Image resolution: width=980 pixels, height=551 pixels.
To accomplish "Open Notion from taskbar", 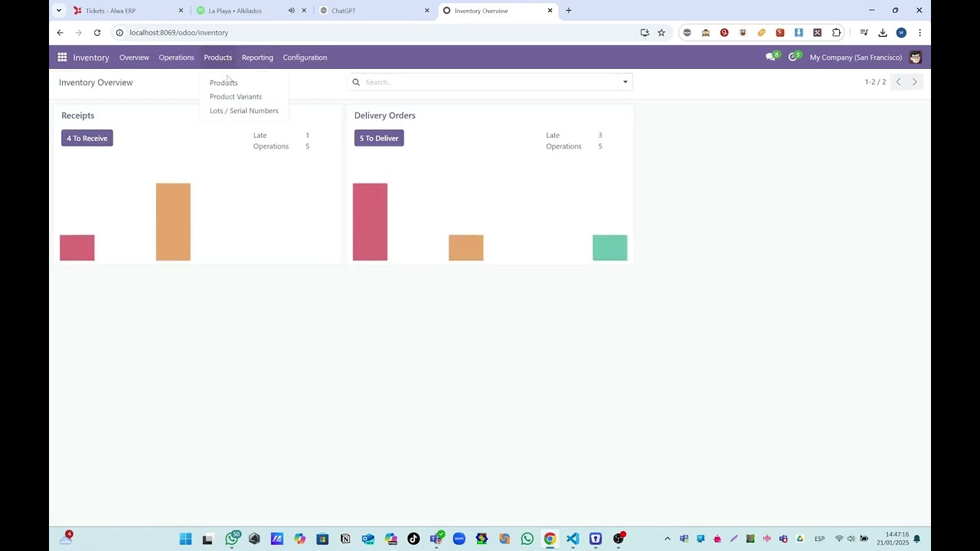I will pyautogui.click(x=345, y=539).
